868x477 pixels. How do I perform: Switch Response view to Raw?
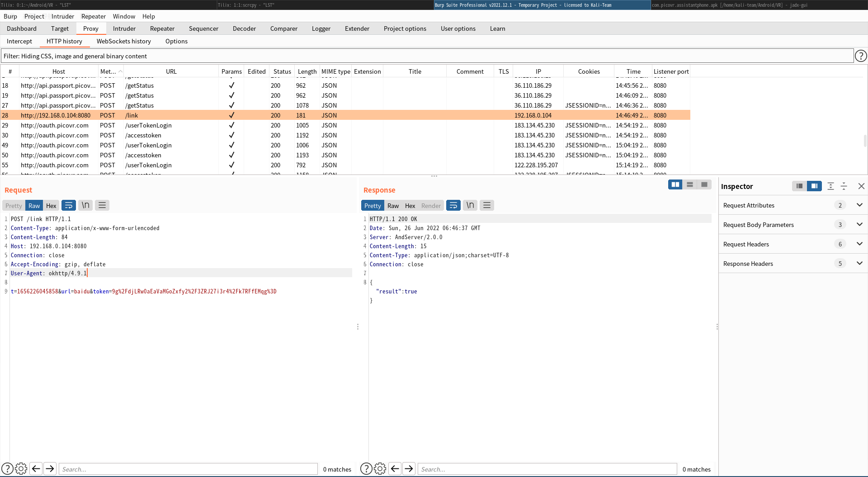tap(393, 206)
